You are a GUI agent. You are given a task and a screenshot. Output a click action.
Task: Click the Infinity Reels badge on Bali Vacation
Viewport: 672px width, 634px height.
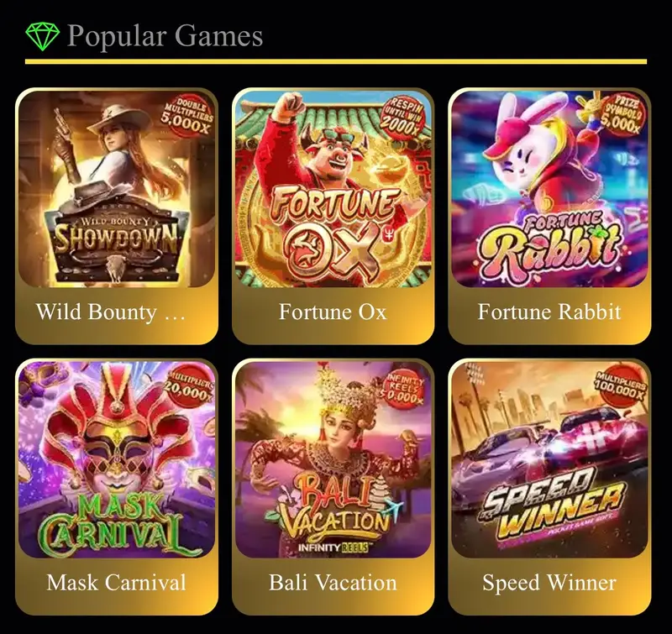(401, 389)
